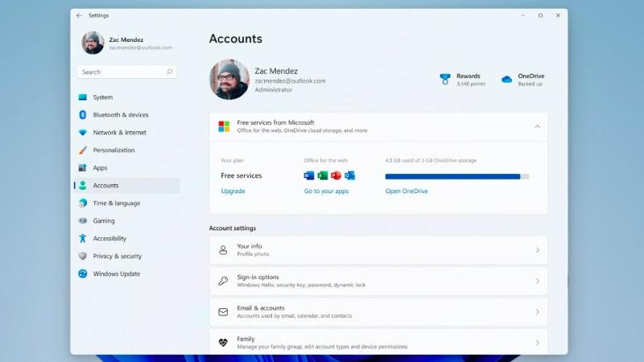Click the Time & language globe icon

pos(83,204)
